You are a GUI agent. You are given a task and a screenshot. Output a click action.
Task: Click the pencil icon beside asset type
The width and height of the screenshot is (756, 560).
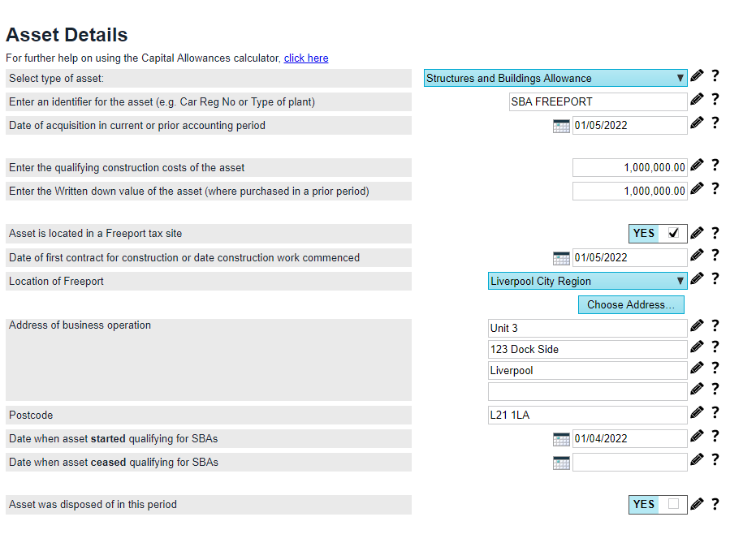pyautogui.click(x=697, y=77)
